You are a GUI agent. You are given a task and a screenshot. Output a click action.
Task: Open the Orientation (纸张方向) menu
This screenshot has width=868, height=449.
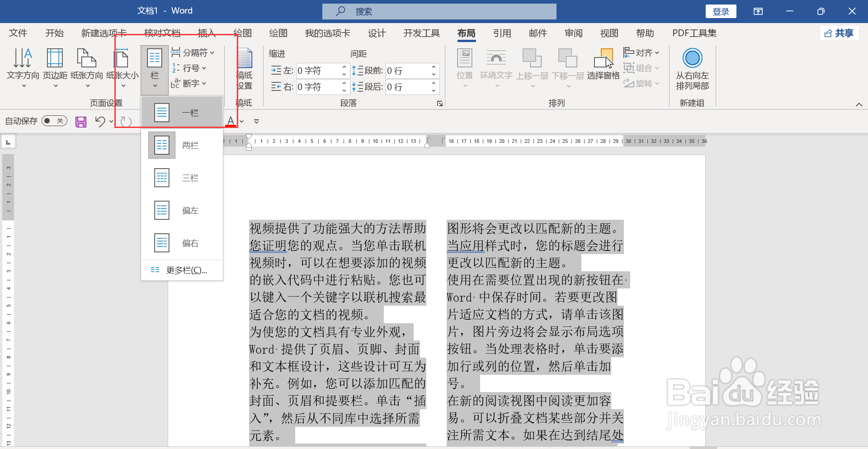click(x=87, y=68)
